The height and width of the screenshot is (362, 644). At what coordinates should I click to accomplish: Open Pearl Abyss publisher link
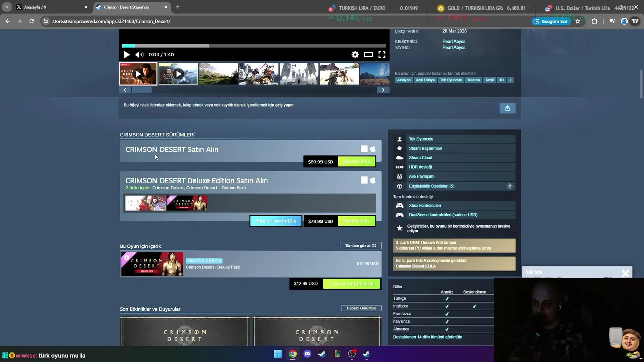pos(454,47)
